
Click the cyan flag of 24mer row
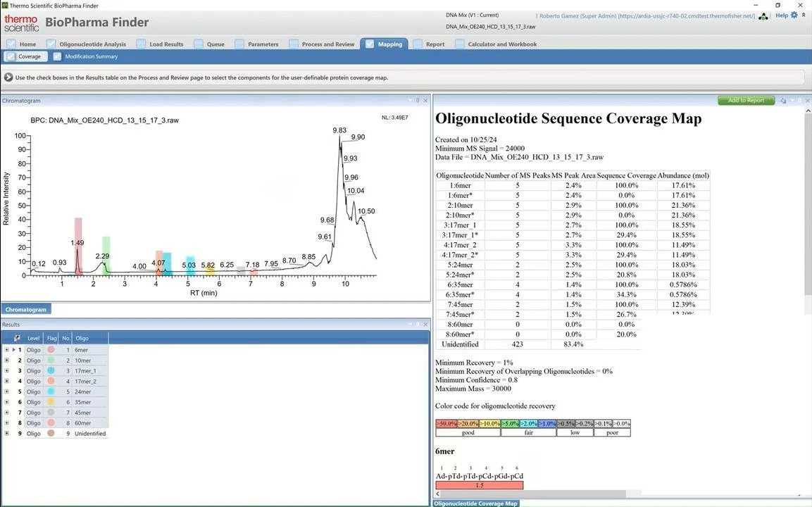tap(51, 392)
